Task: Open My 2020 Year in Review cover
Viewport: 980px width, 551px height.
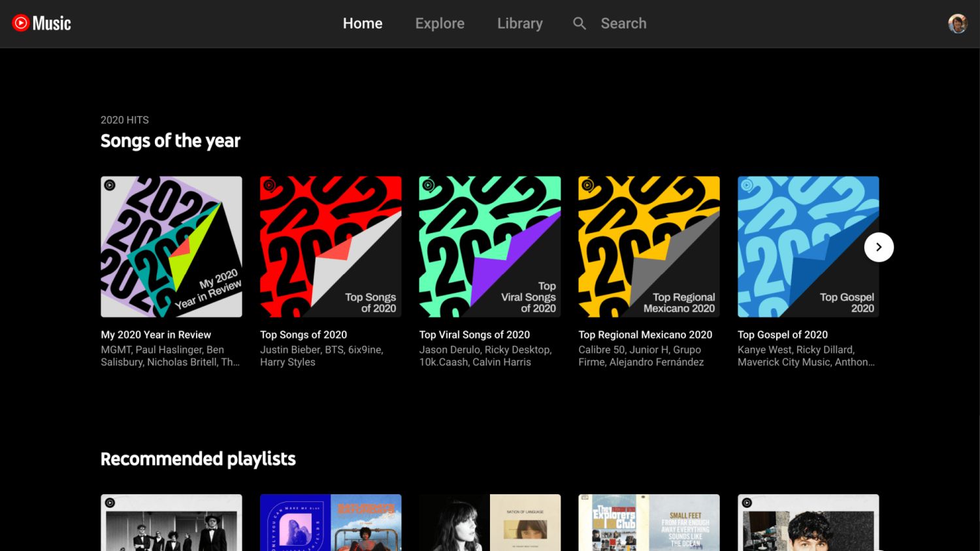Action: point(171,247)
